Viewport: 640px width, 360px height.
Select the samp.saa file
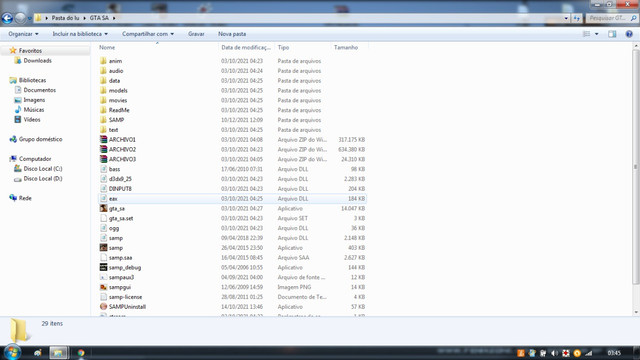coord(120,258)
